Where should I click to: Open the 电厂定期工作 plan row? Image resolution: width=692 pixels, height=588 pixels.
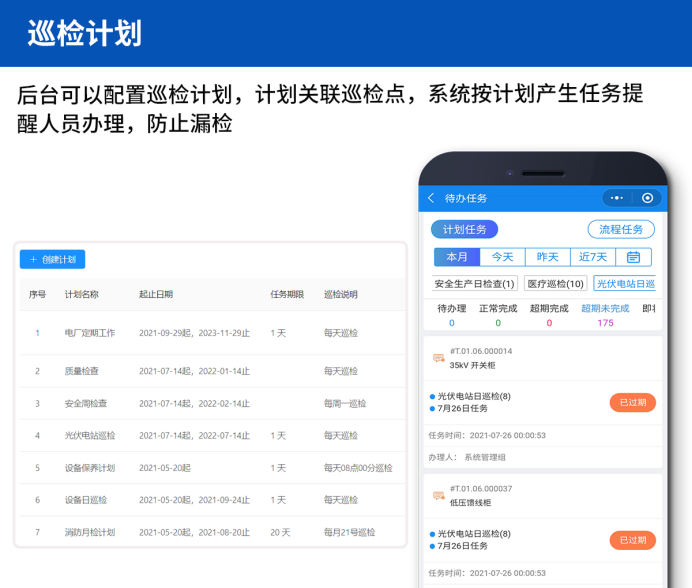[90, 333]
